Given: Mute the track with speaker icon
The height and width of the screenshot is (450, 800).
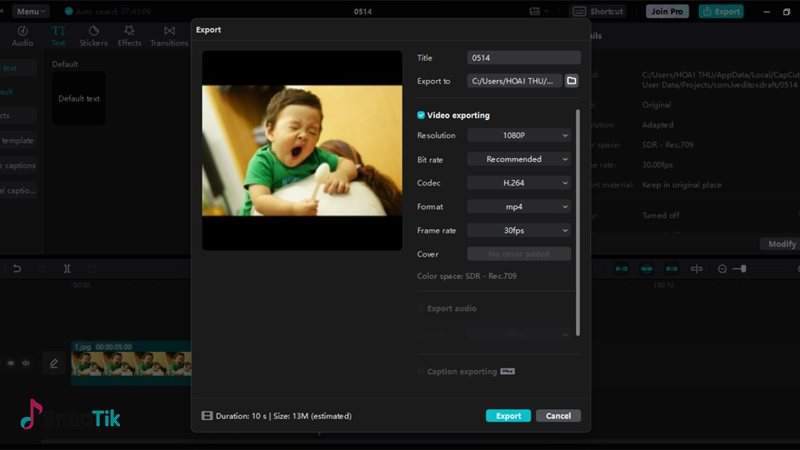Looking at the screenshot, I should 26,363.
